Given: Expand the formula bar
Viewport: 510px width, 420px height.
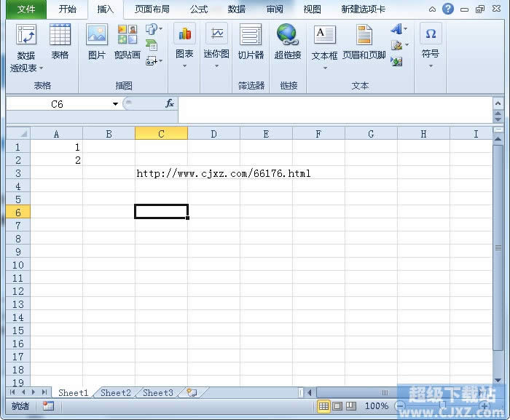Looking at the screenshot, I should tap(498, 103).
